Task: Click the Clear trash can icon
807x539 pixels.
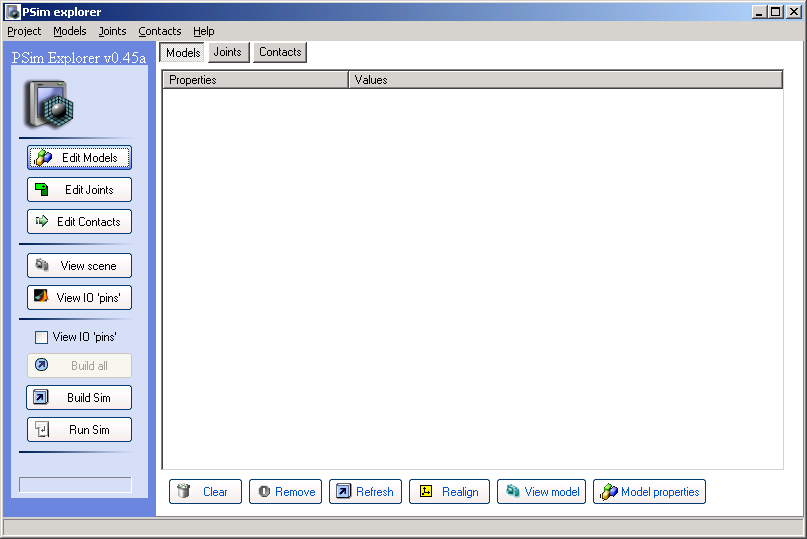Action: click(184, 492)
